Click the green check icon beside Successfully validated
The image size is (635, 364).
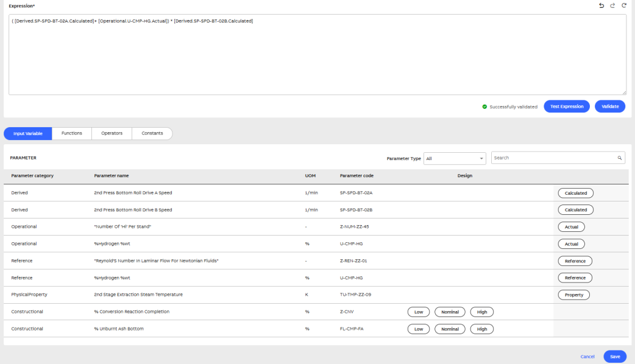484,107
